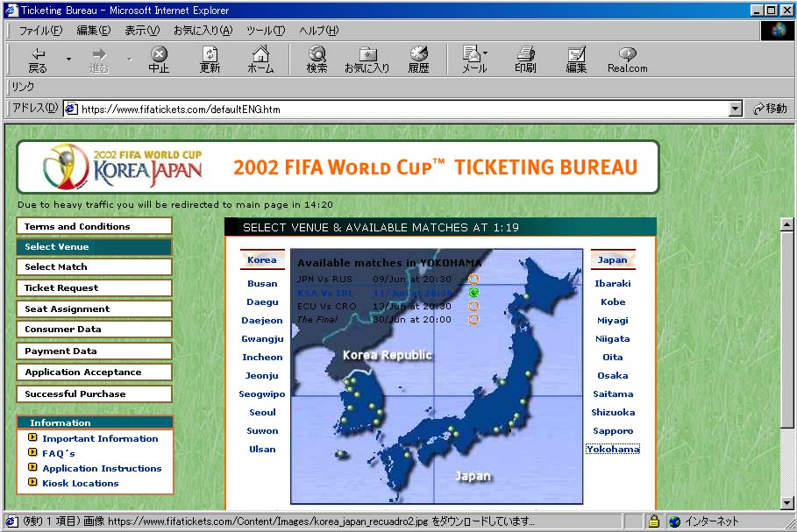
Task: Open the 表示(V) menu
Action: 142,31
